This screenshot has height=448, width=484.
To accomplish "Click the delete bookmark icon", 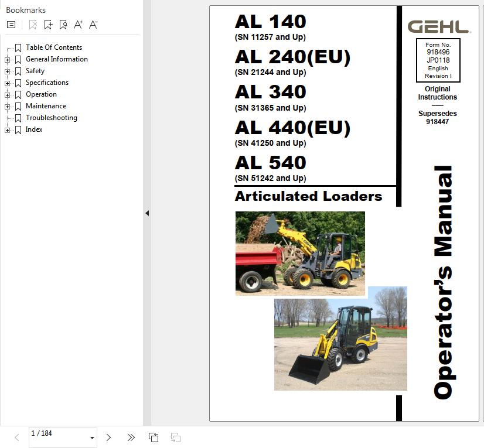I will point(33,25).
